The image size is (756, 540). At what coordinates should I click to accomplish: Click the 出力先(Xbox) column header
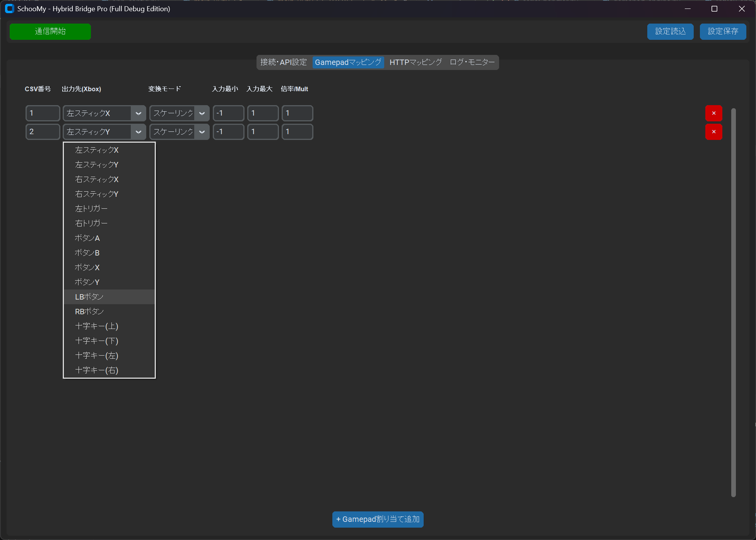[x=81, y=89]
